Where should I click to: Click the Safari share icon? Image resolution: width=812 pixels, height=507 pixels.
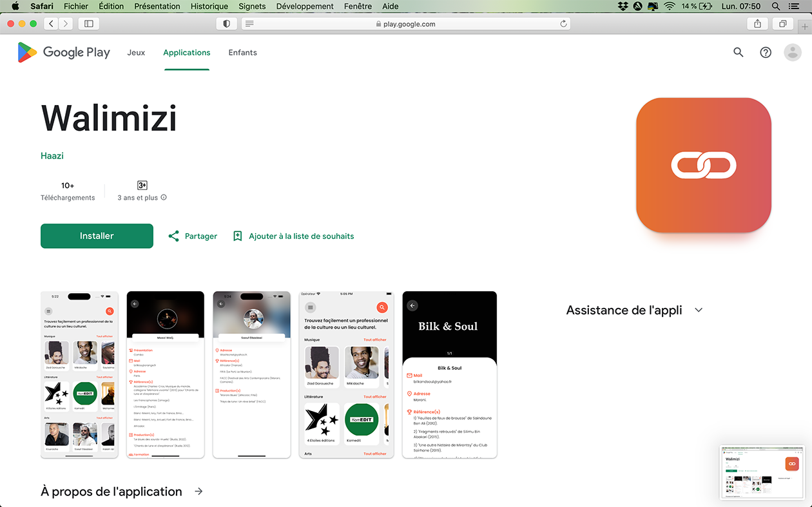(757, 24)
